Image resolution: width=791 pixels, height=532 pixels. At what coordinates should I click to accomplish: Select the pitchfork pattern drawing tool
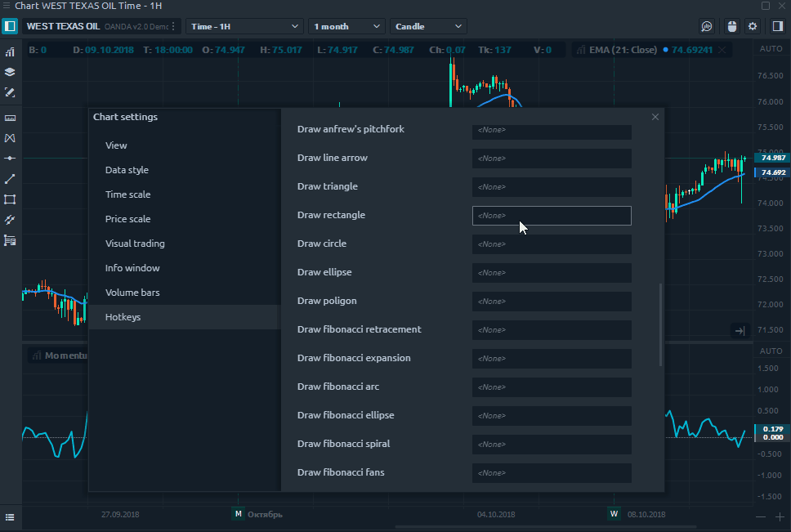10,138
